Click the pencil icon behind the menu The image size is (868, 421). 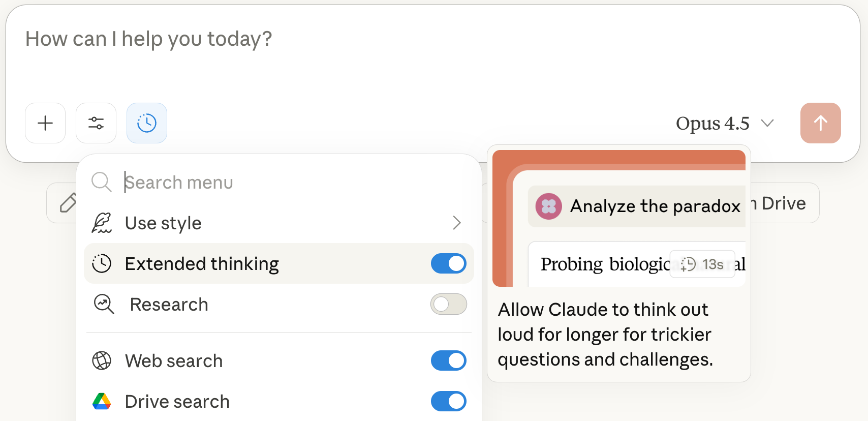pyautogui.click(x=68, y=203)
